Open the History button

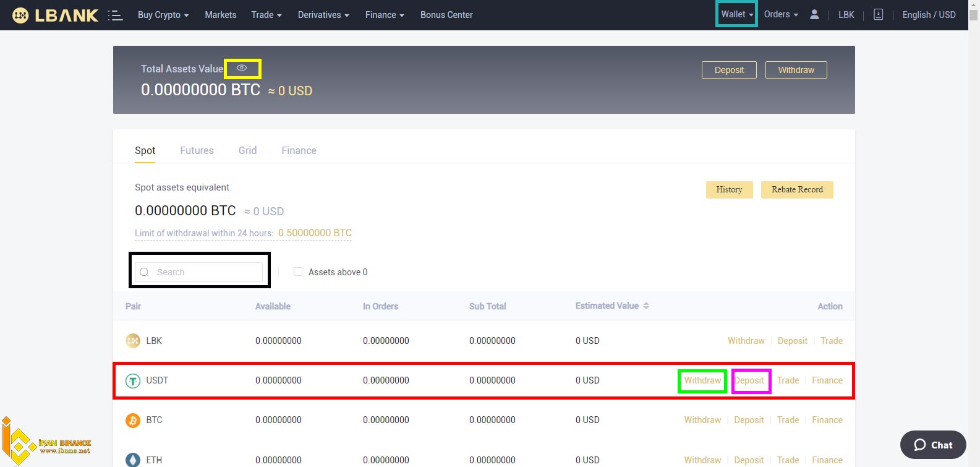(729, 190)
